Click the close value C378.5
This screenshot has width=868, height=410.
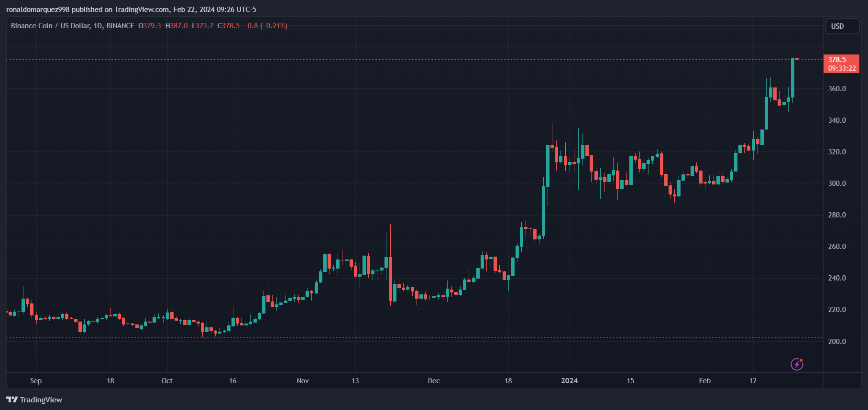(x=229, y=26)
